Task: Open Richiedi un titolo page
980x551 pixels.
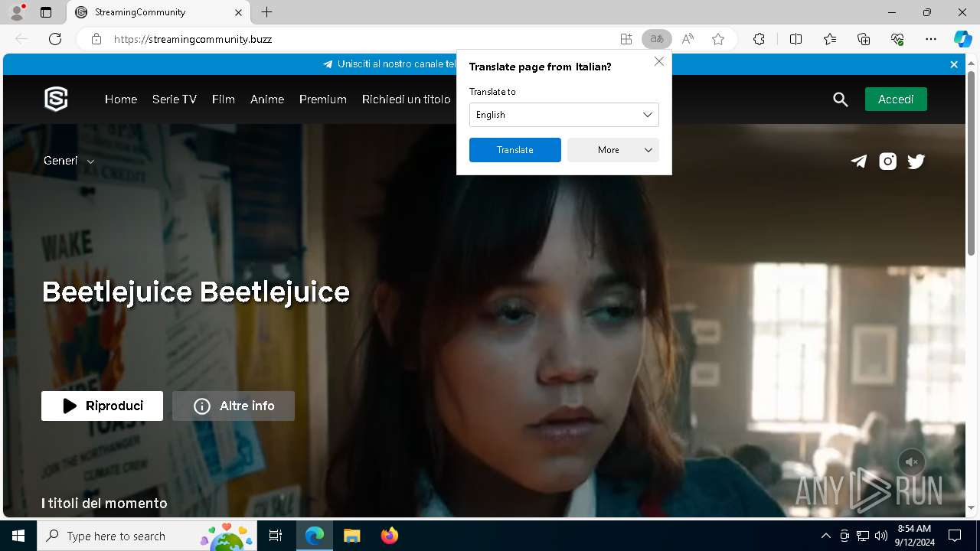Action: point(407,99)
